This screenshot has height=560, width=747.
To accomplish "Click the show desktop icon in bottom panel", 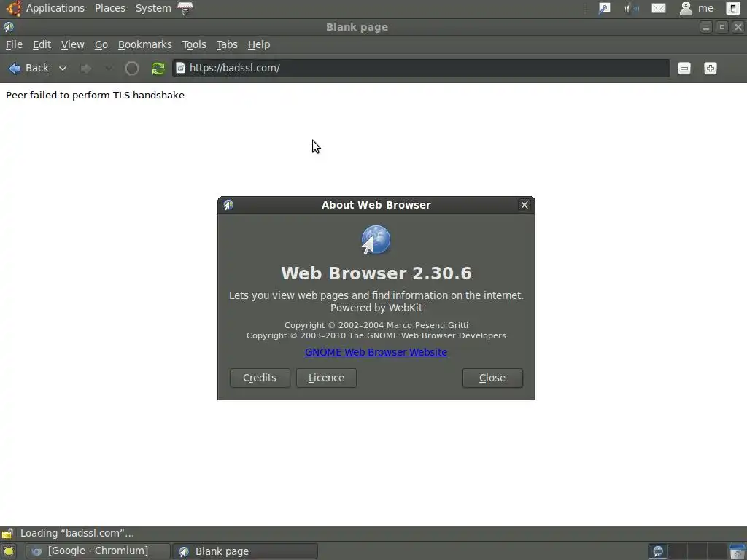I will coord(9,551).
